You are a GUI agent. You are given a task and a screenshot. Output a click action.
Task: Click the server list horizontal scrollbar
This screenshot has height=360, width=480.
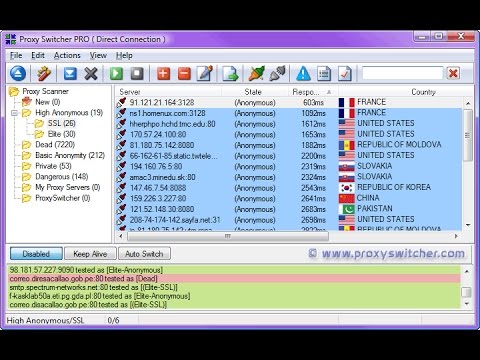click(228, 236)
